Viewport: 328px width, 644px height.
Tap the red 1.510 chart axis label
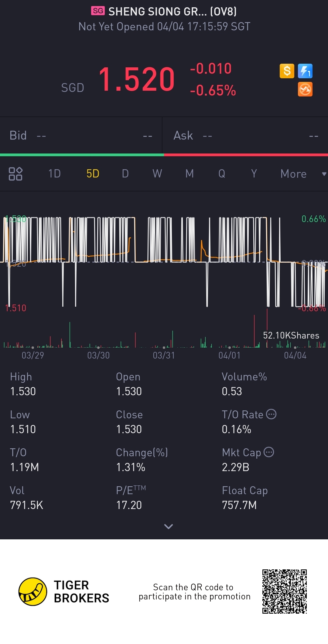[16, 308]
